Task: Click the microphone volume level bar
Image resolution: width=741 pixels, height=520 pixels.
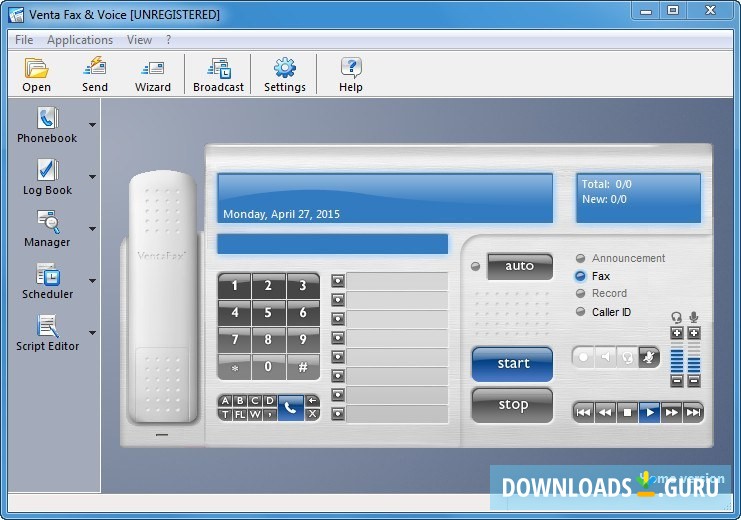Action: point(694,358)
